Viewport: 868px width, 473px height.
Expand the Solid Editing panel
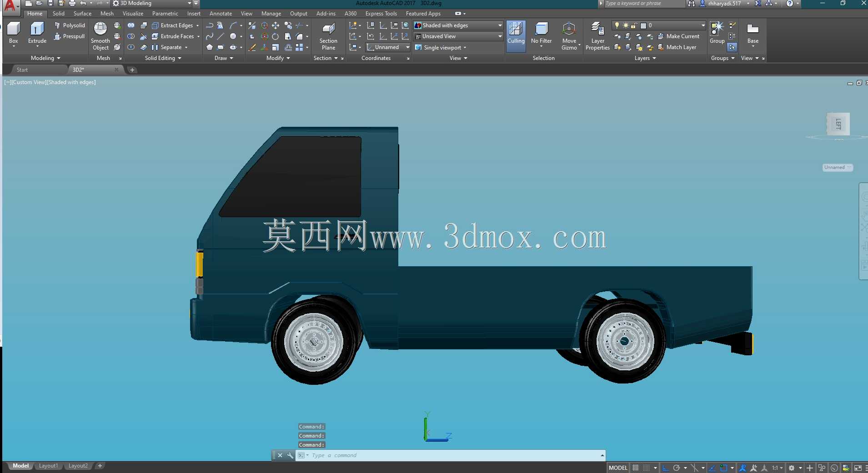(x=163, y=58)
